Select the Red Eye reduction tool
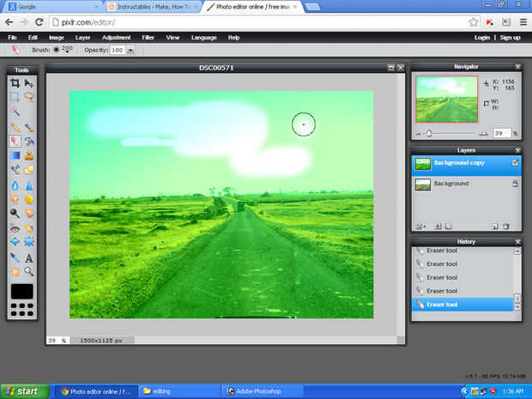 point(15,228)
